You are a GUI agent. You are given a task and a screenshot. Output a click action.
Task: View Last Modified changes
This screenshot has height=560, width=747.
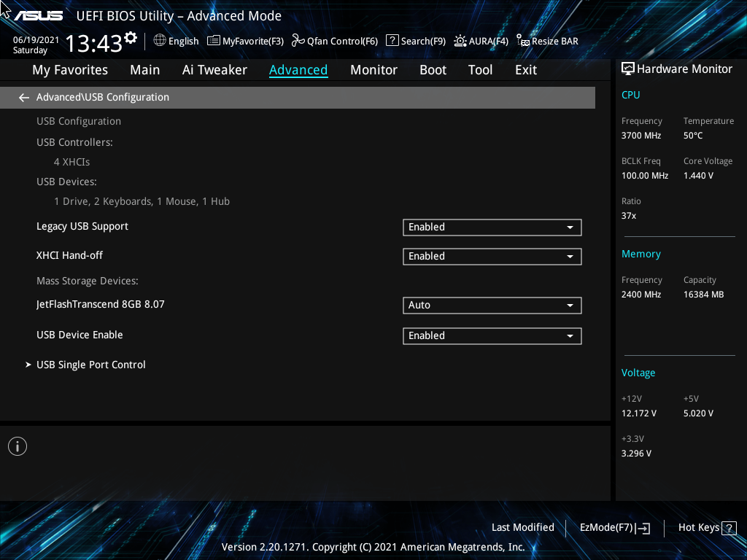click(522, 527)
